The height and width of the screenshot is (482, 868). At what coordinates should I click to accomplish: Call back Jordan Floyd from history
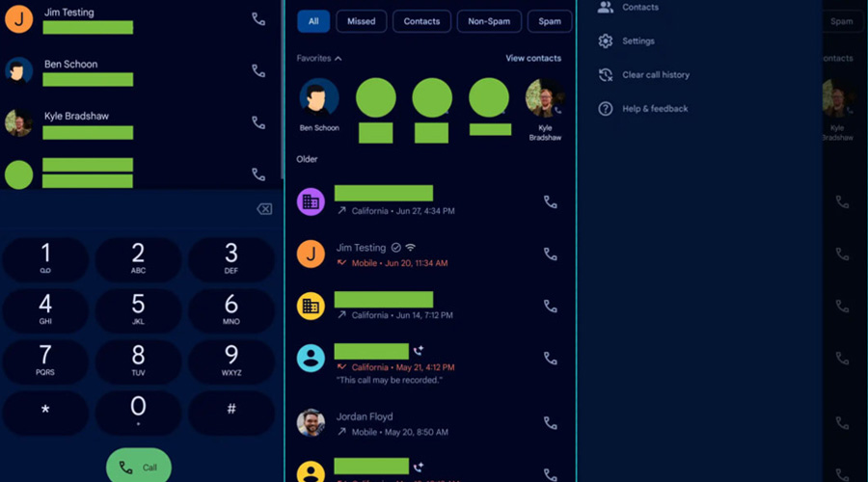click(x=550, y=422)
